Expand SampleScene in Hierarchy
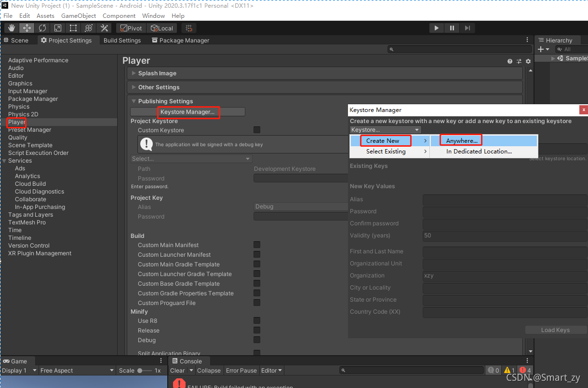Image resolution: width=588 pixels, height=388 pixels. click(553, 58)
